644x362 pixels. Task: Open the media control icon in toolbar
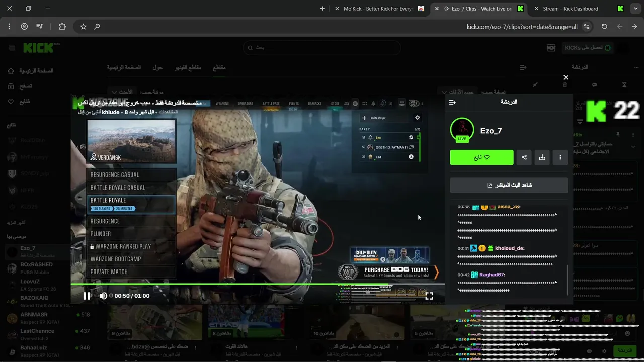coord(40,26)
